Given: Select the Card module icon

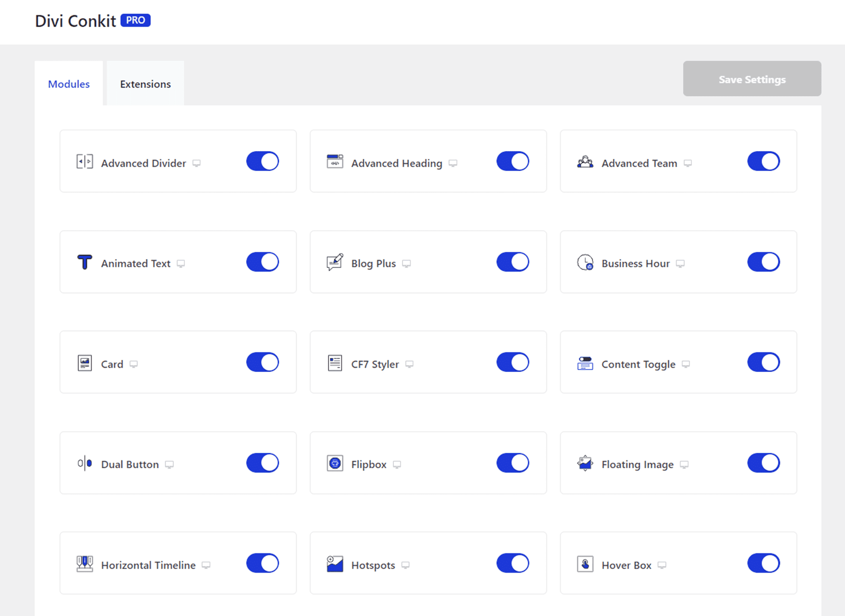Looking at the screenshot, I should pos(84,362).
